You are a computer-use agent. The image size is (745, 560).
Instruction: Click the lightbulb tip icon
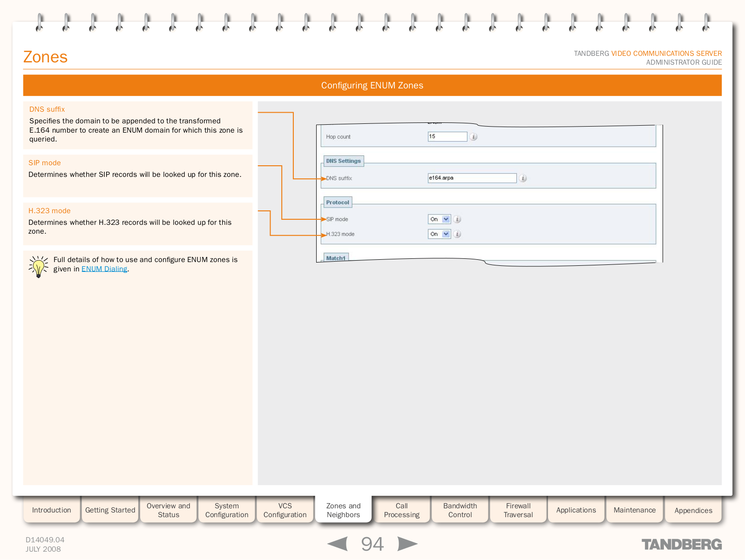[x=38, y=266]
